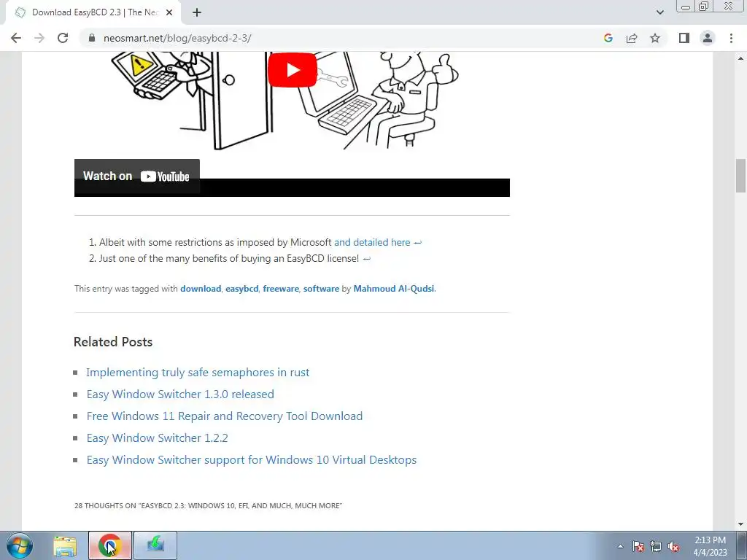Open the Chrome side panel
The image size is (747, 560).
pos(684,38)
